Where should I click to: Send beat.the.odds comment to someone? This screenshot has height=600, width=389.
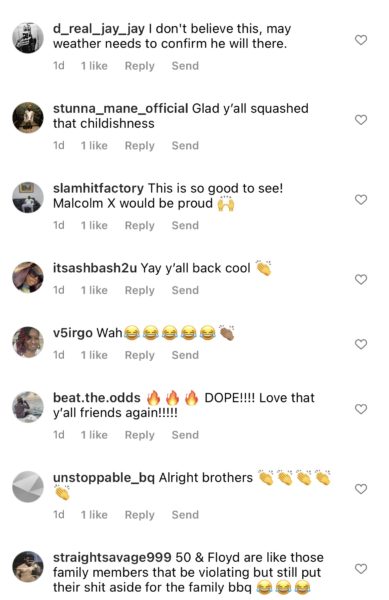pyautogui.click(x=185, y=435)
